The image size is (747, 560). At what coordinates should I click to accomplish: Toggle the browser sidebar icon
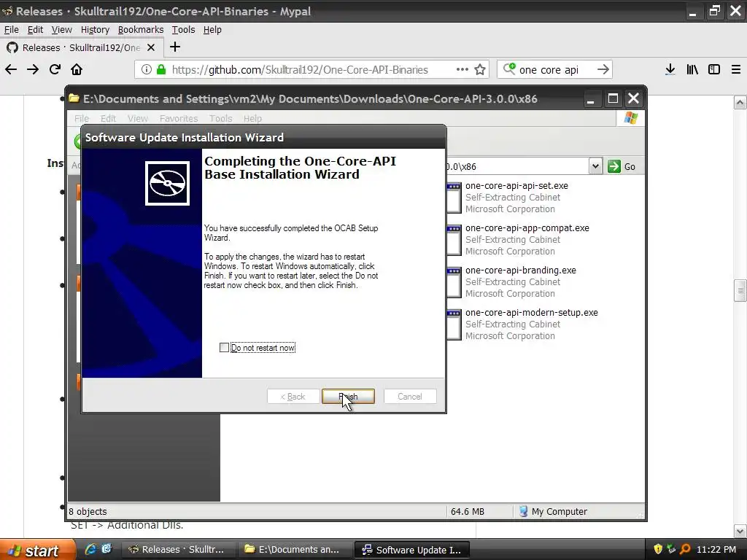(714, 69)
